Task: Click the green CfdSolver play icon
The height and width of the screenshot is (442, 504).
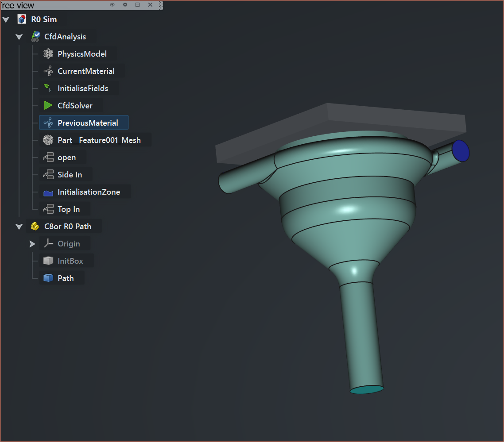Action: [x=48, y=106]
